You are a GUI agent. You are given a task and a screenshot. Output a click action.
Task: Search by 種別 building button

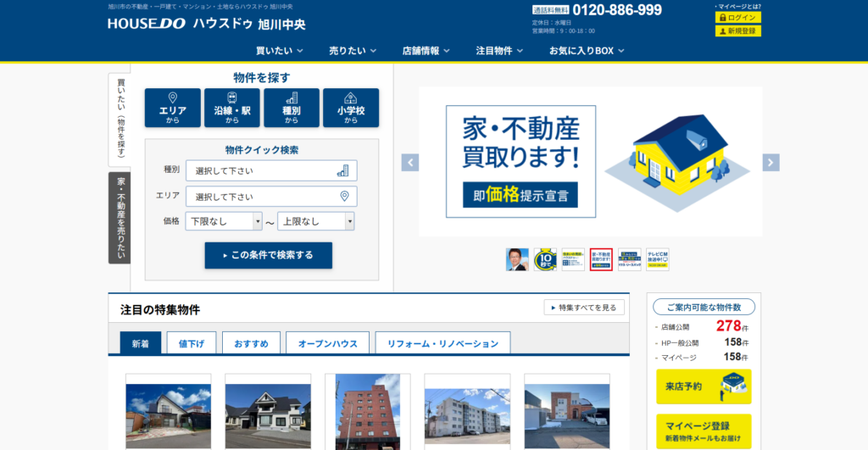pyautogui.click(x=292, y=108)
